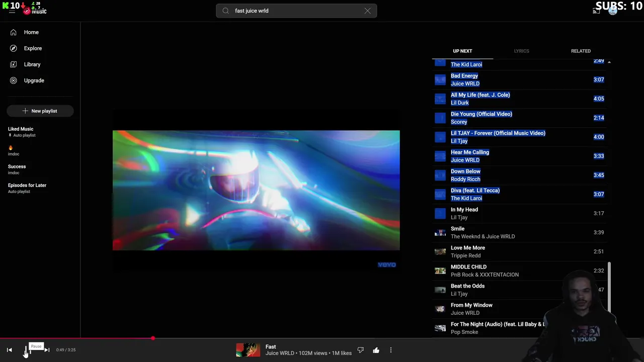Skip to the previous track
644x362 pixels.
9,350
